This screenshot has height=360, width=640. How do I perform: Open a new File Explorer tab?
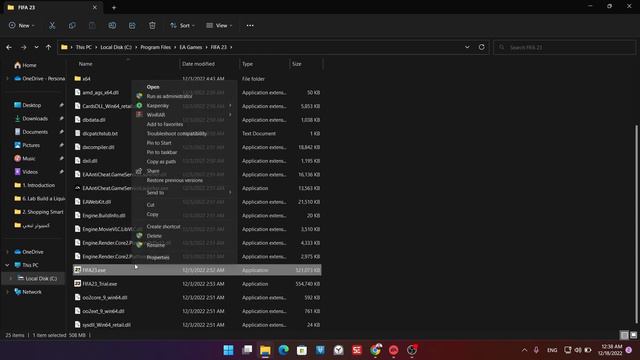click(x=114, y=7)
